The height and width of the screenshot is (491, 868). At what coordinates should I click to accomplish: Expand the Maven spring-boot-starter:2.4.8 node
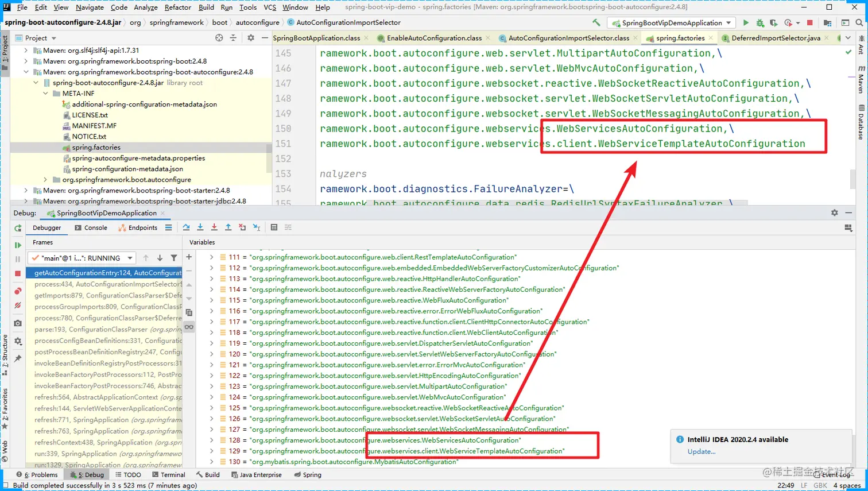click(x=26, y=190)
